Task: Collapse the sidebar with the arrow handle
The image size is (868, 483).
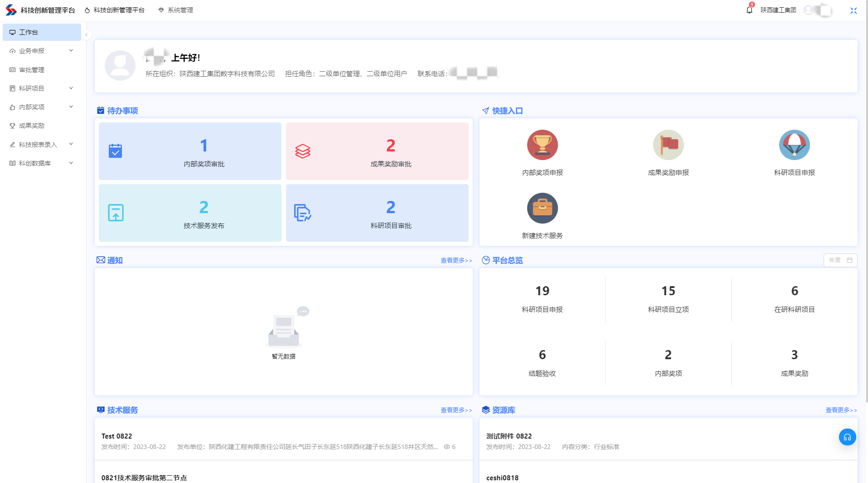Action: coord(86,34)
